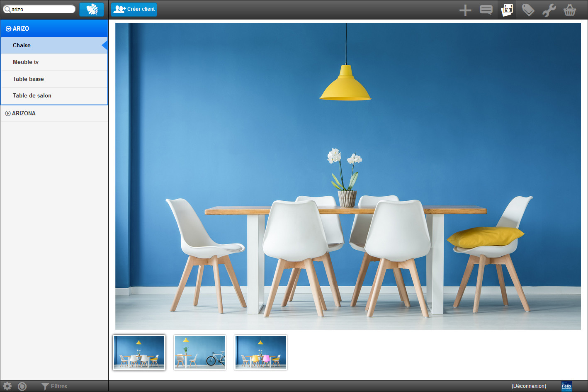Click the circular refresh icon in bottom bar
This screenshot has height=392, width=588.
tap(22, 386)
